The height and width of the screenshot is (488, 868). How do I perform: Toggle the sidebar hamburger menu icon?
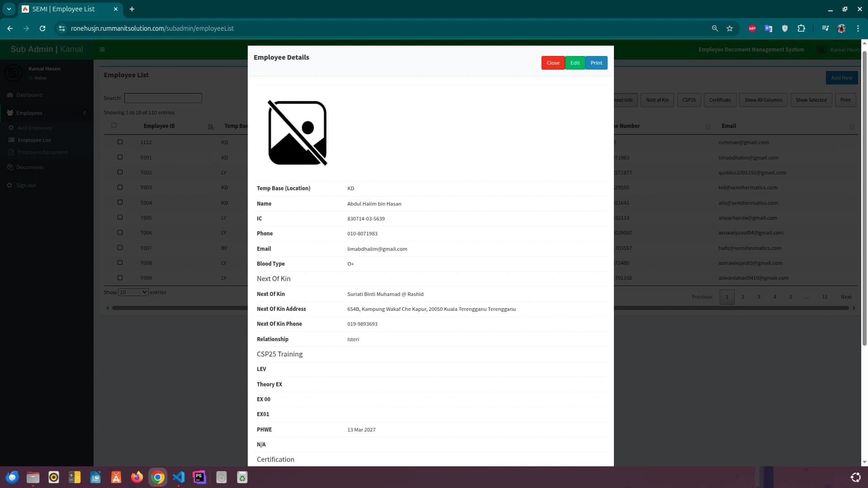(102, 50)
